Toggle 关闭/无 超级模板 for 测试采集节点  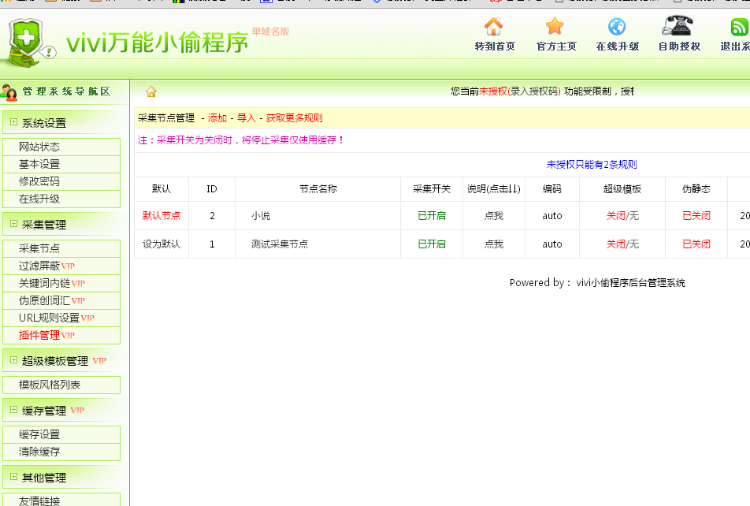point(622,244)
